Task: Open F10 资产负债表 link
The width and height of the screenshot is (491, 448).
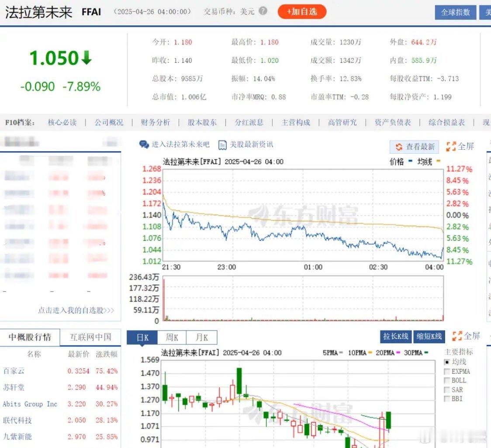Action: click(393, 122)
